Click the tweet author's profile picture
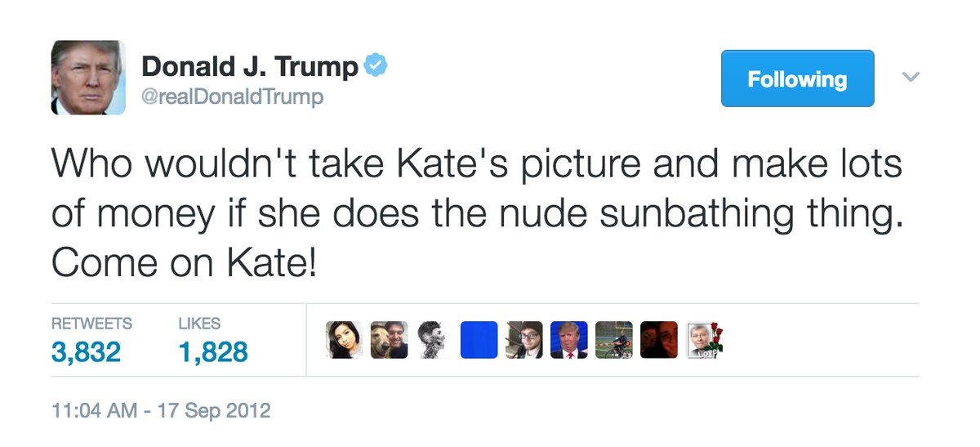 [89, 78]
